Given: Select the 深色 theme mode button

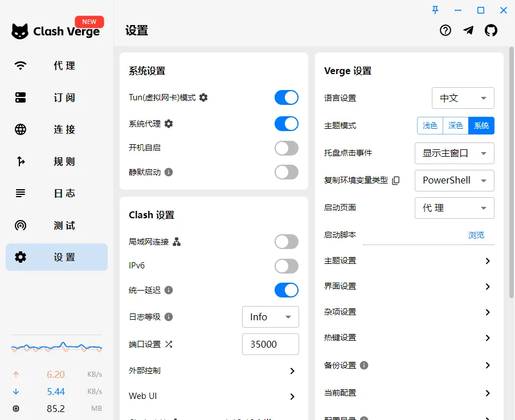Looking at the screenshot, I should point(455,125).
